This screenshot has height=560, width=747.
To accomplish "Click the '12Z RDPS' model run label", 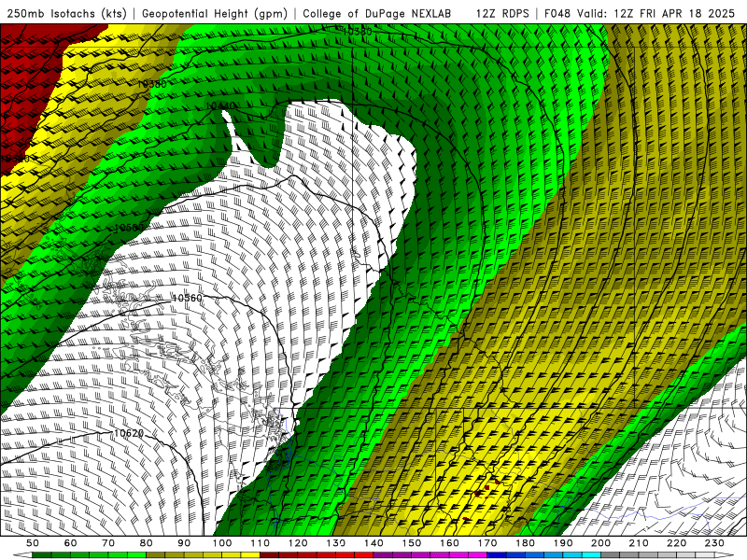I will point(502,13).
